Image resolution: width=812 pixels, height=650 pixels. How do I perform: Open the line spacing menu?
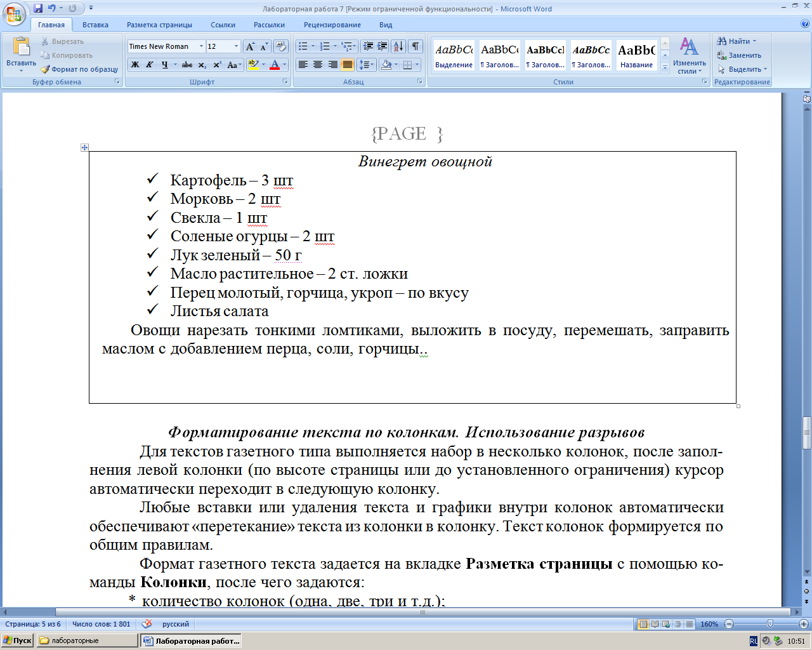pyautogui.click(x=366, y=65)
